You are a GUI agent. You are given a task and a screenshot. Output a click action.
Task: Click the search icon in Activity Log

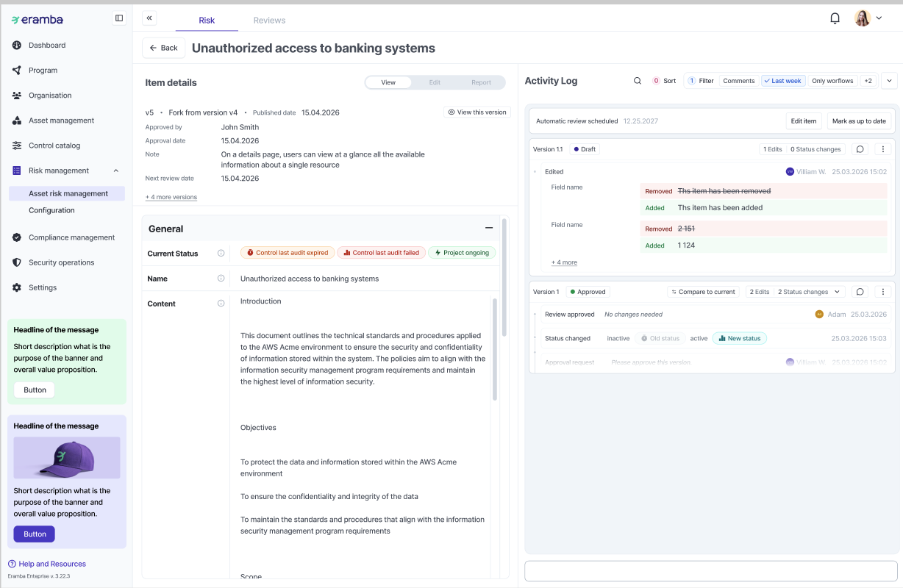(x=638, y=81)
